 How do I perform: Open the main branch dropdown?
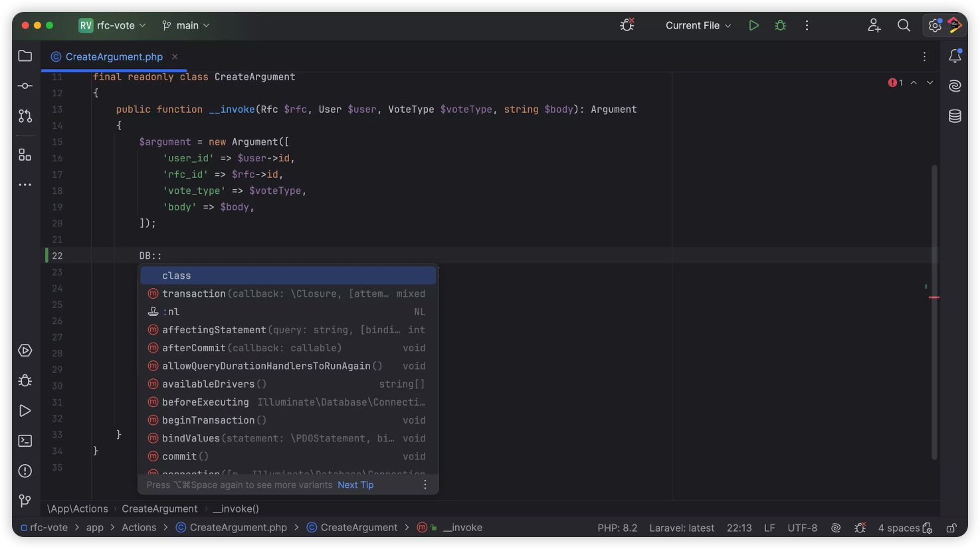[x=186, y=25]
